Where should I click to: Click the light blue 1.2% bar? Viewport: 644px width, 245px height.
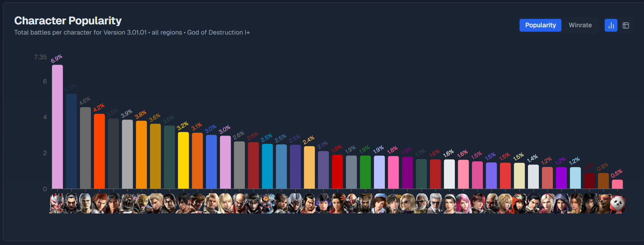(575, 178)
